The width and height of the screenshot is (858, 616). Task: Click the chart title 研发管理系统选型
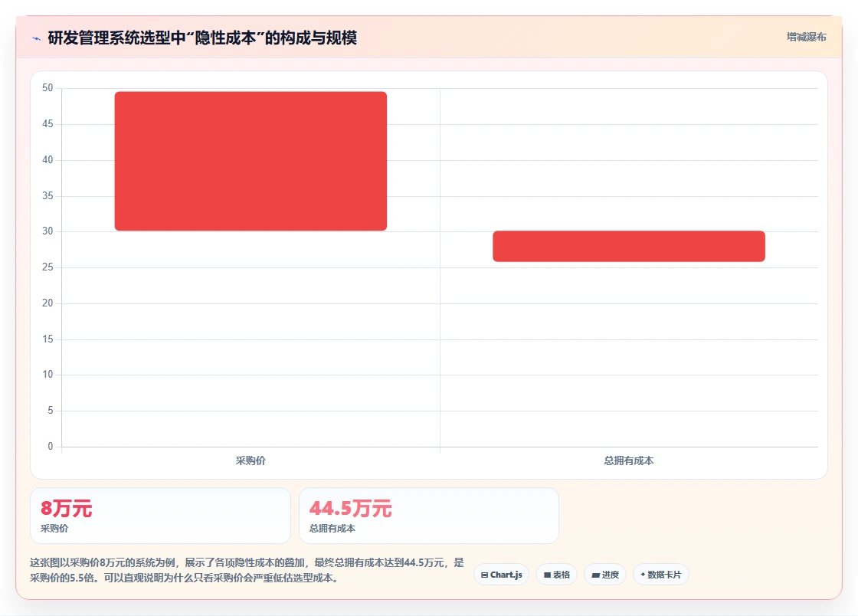202,38
